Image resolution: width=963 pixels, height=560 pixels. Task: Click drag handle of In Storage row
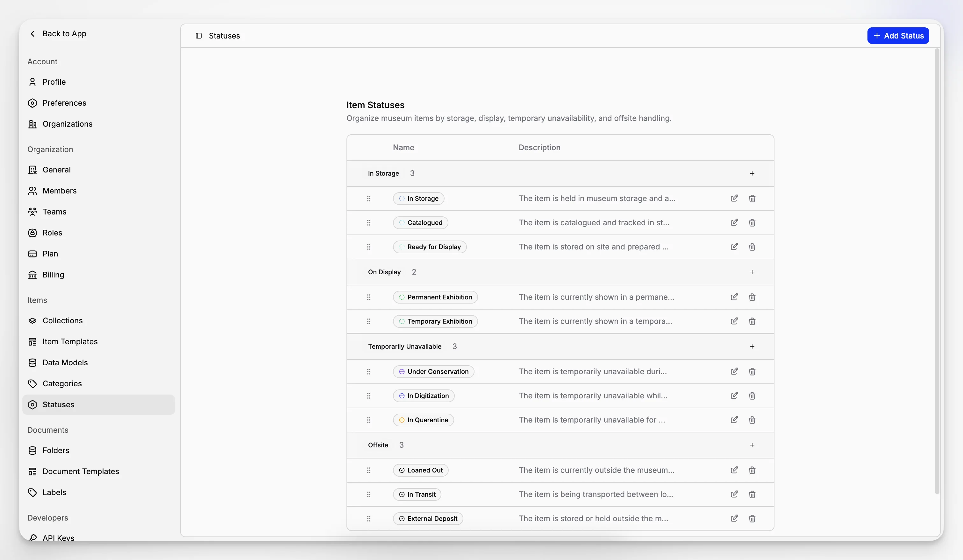coord(368,199)
